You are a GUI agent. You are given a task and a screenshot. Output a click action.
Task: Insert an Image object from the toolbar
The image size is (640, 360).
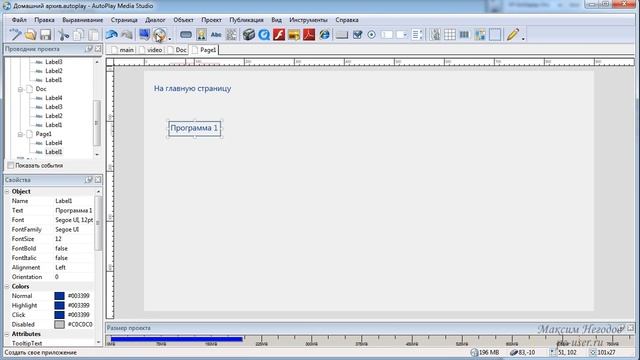pyautogui.click(x=201, y=35)
